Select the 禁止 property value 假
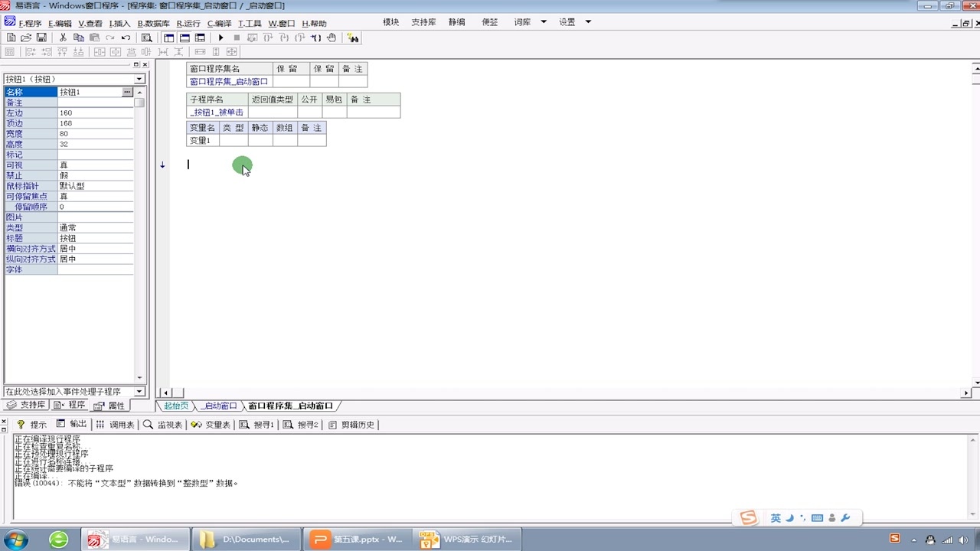 [x=96, y=175]
